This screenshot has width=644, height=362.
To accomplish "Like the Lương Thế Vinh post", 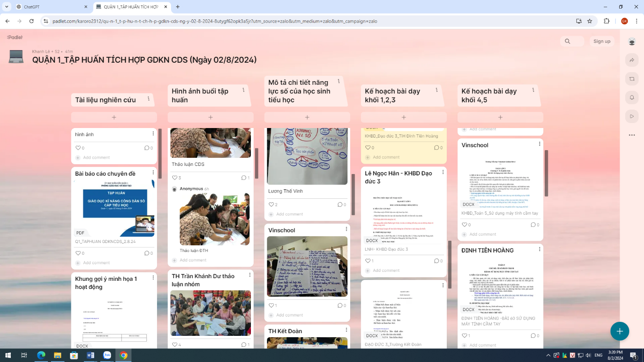I will (x=271, y=205).
